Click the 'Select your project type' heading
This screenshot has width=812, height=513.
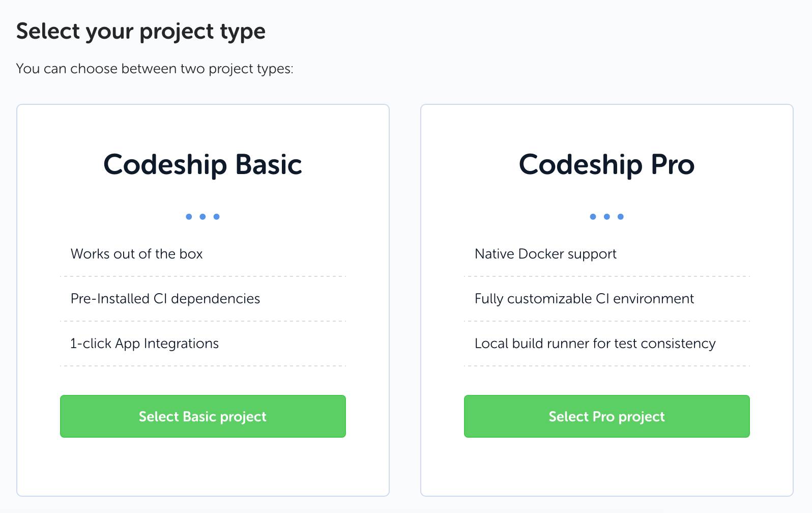(141, 32)
